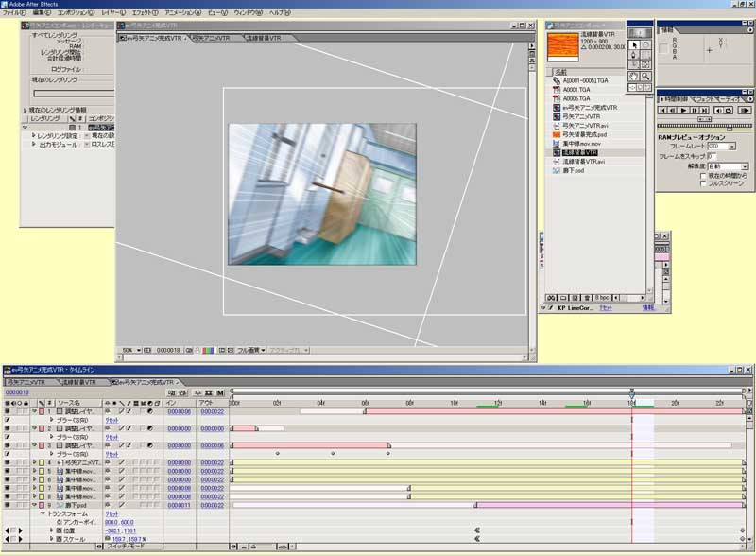Screen dimensions: 756x556
Task: Select the Zoom magnifier tool
Action: tap(645, 77)
